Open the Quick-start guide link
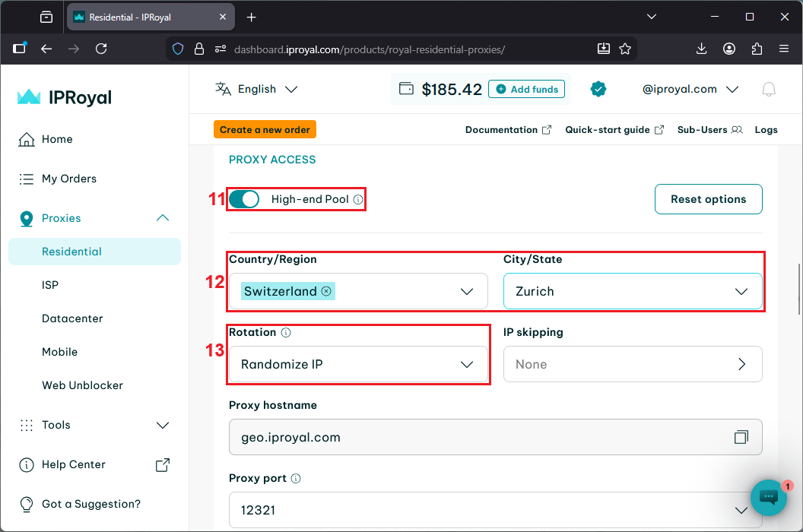The width and height of the screenshot is (803, 532). point(614,129)
